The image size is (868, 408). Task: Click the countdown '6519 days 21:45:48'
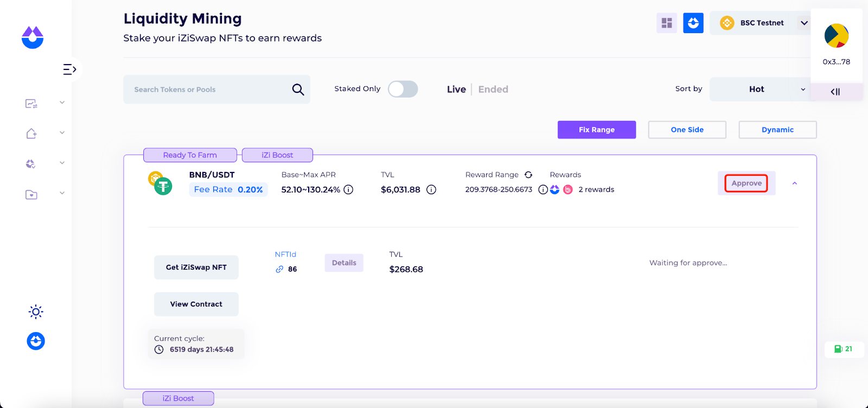202,349
